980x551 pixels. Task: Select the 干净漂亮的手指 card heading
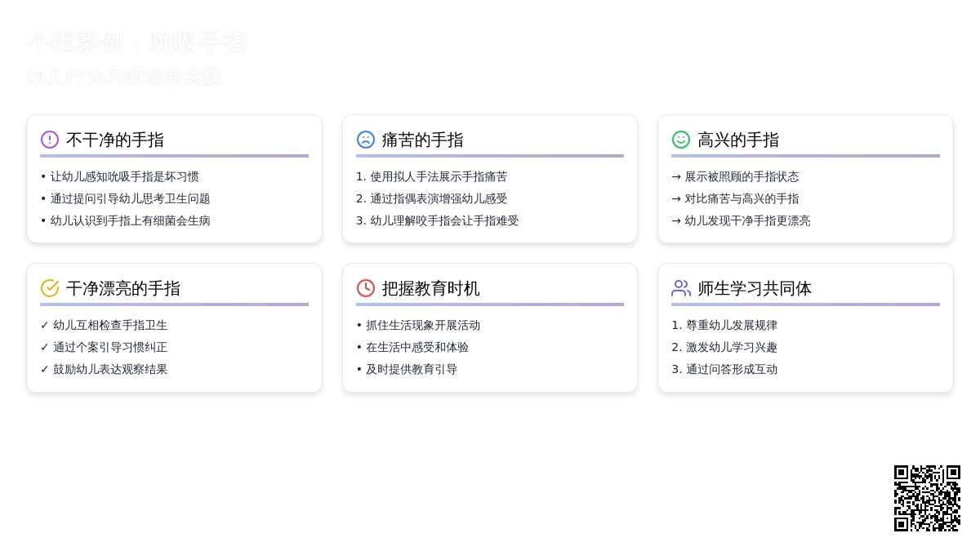coord(123,289)
